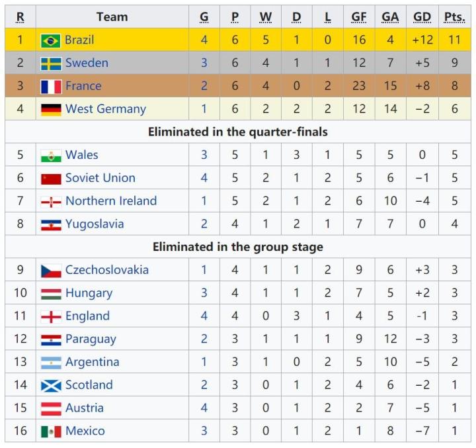Open the Hungary team link
The width and height of the screenshot is (476, 448).
pos(89,293)
